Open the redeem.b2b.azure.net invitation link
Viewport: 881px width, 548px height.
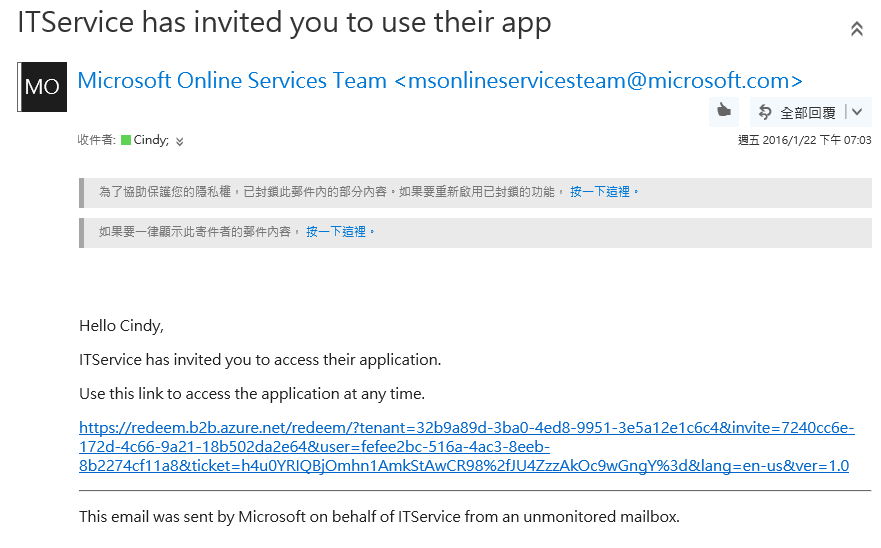point(466,447)
